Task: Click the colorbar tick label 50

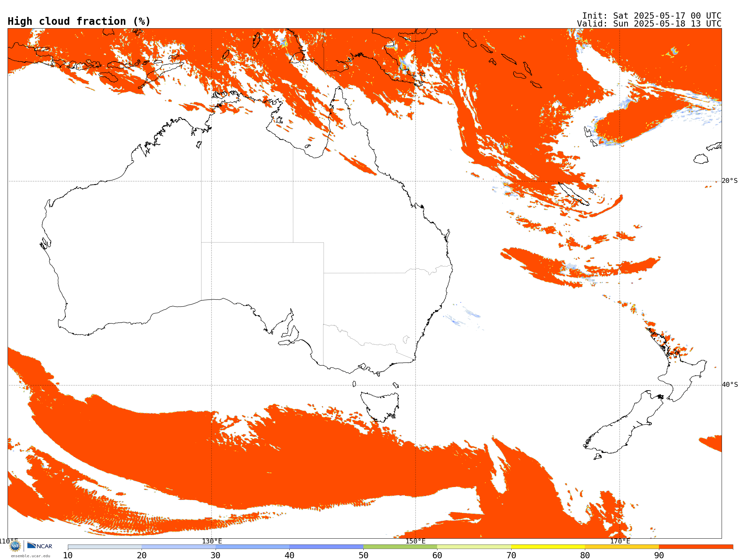Action: point(363,556)
